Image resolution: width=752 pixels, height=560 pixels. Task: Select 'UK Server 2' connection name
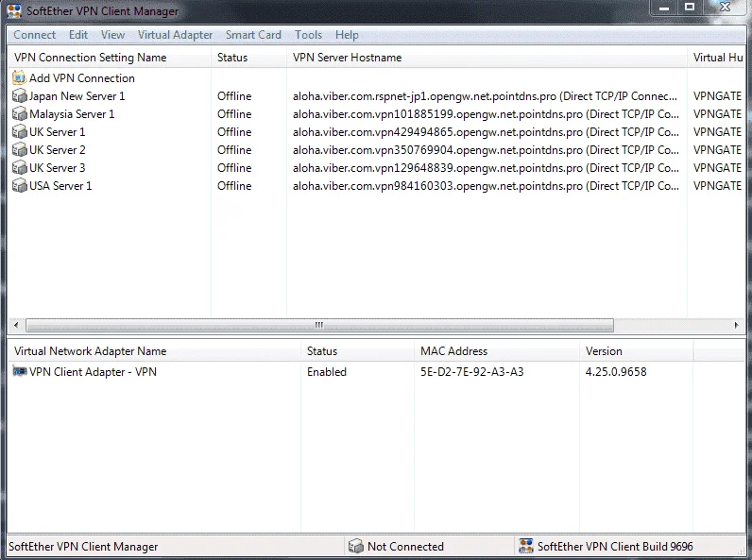[x=58, y=150]
